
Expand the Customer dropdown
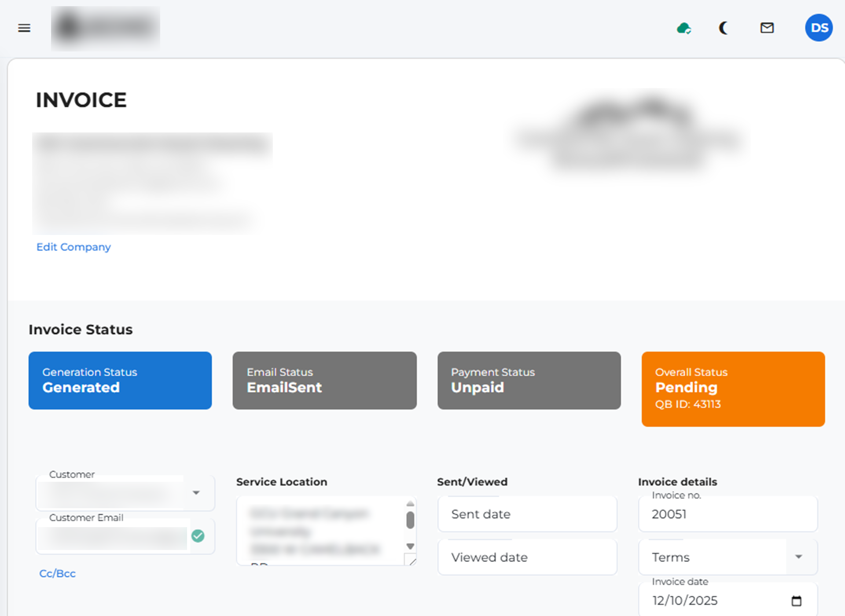pyautogui.click(x=197, y=493)
